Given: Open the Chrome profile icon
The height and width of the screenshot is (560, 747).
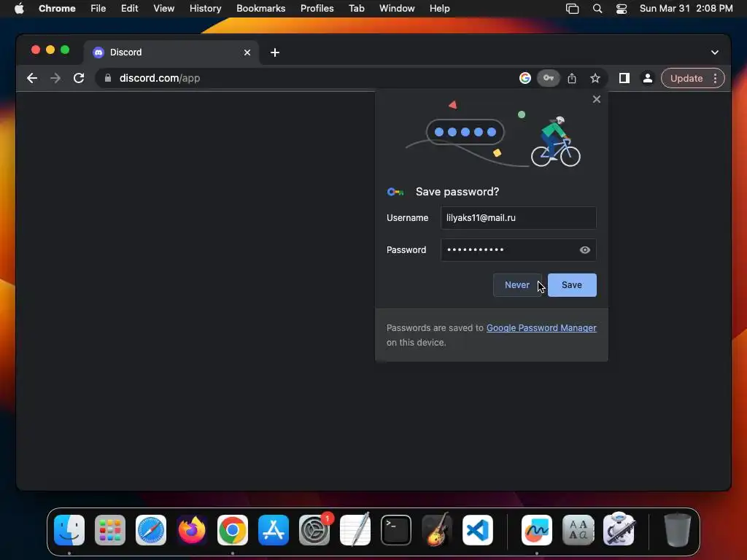Looking at the screenshot, I should [x=648, y=78].
